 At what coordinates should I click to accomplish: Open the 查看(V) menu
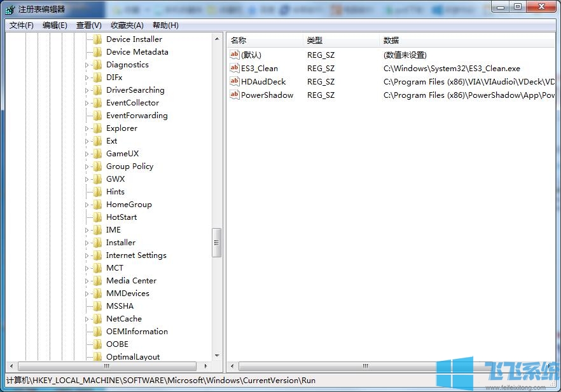coord(88,25)
